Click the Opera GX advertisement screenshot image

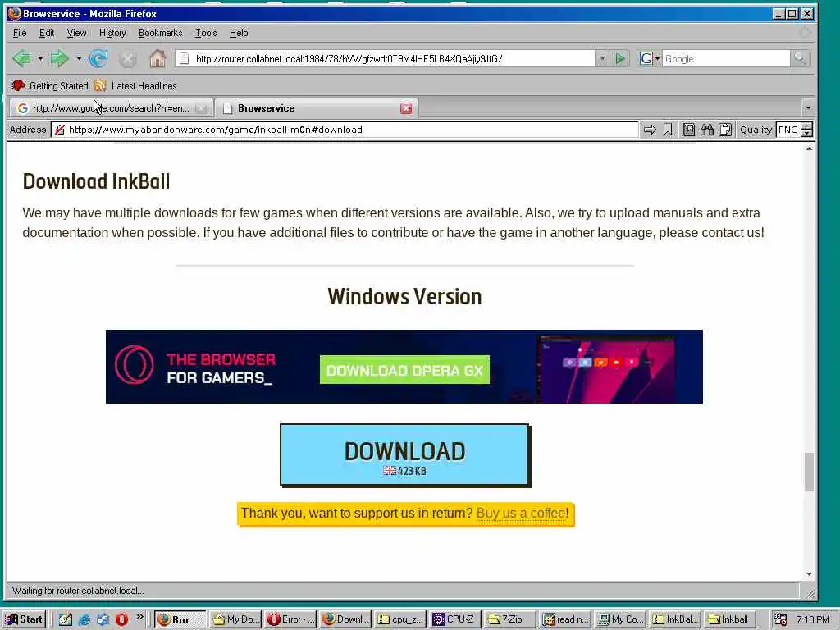tap(606, 367)
